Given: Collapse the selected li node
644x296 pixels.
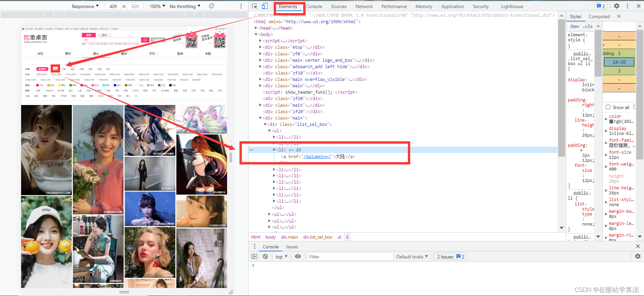Looking at the screenshot, I should tap(274, 150).
